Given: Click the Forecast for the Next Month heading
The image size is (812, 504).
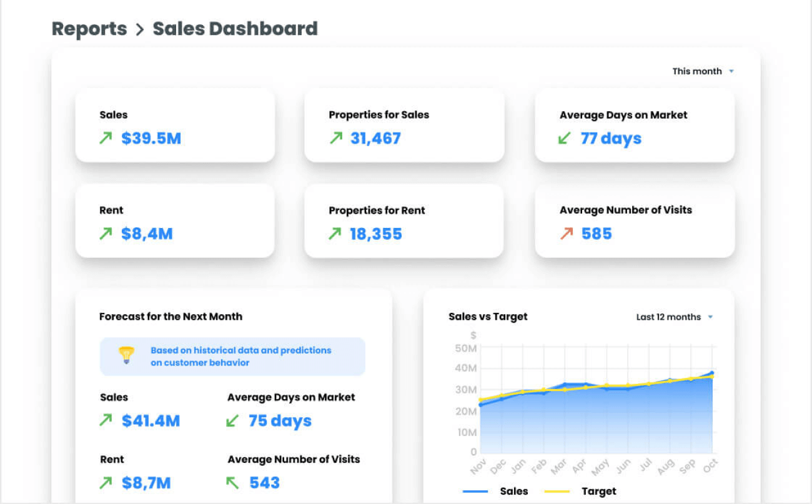Looking at the screenshot, I should coord(171,317).
